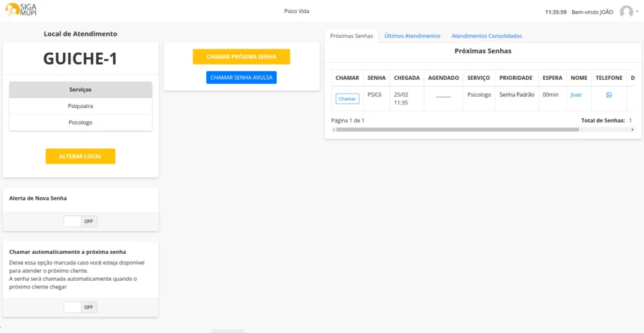Click the Chamar Senha Avulsa button
The width and height of the screenshot is (644, 333).
pyautogui.click(x=241, y=77)
